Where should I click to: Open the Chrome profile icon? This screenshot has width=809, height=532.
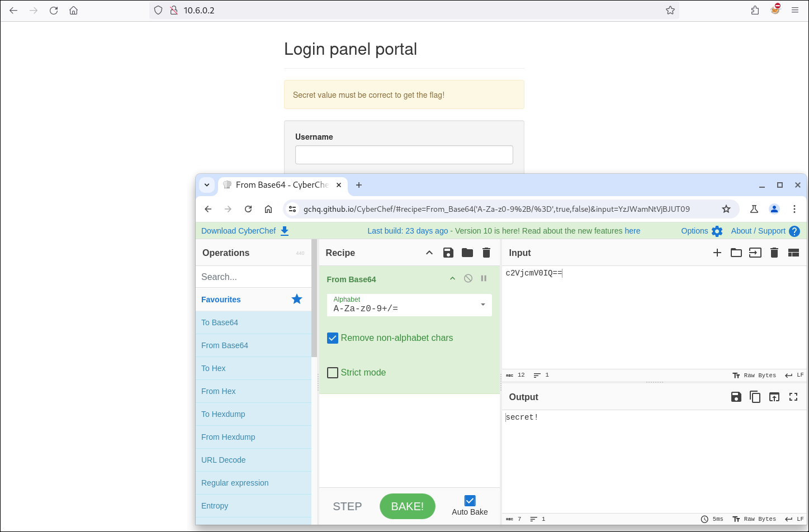coord(774,209)
